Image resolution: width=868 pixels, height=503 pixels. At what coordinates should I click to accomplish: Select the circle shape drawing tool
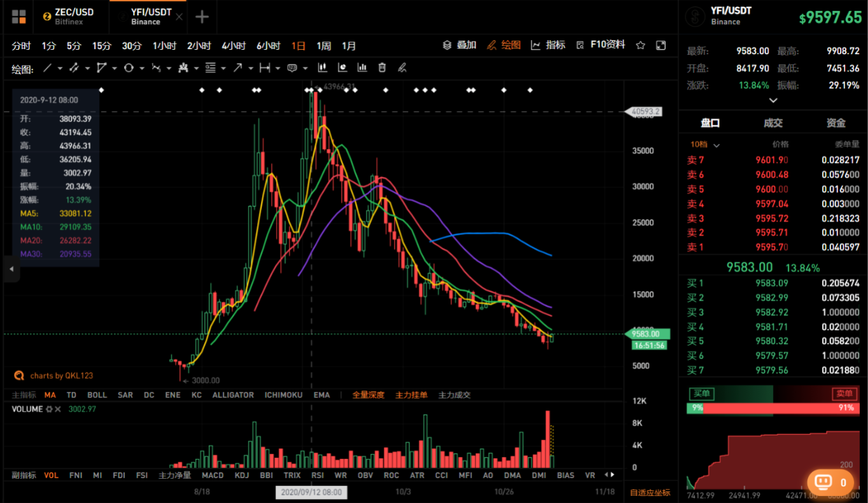[x=129, y=67]
